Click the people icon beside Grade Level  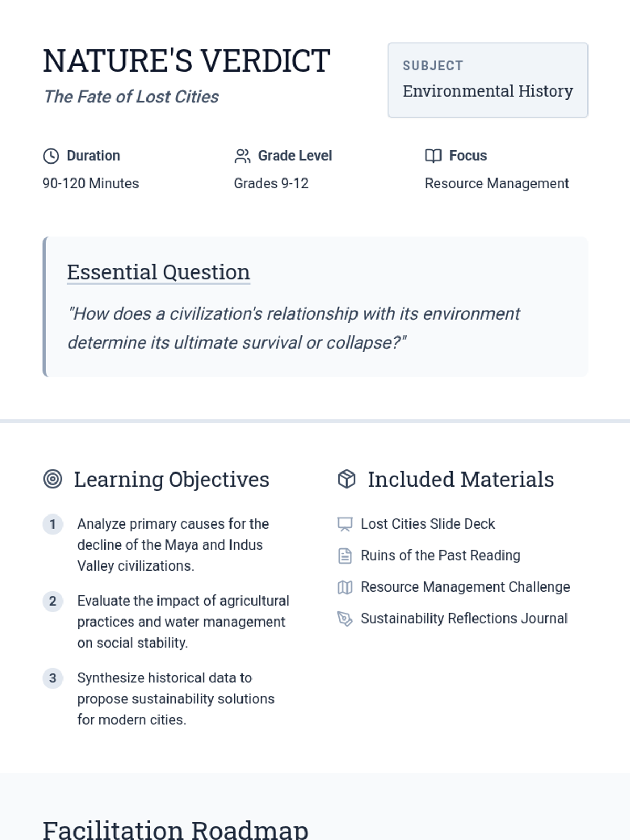pyautogui.click(x=242, y=156)
